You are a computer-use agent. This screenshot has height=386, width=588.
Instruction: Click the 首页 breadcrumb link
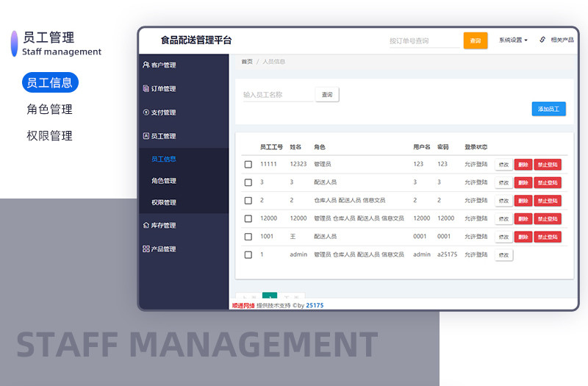(x=247, y=62)
